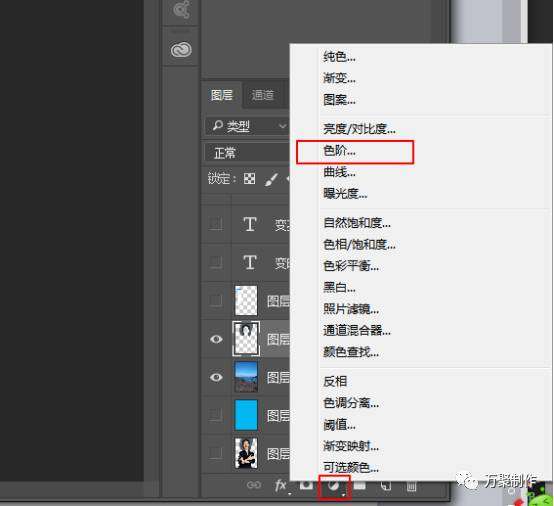This screenshot has width=554, height=506.
Task: Select 色彩平衡... from the menu
Action: 351,266
